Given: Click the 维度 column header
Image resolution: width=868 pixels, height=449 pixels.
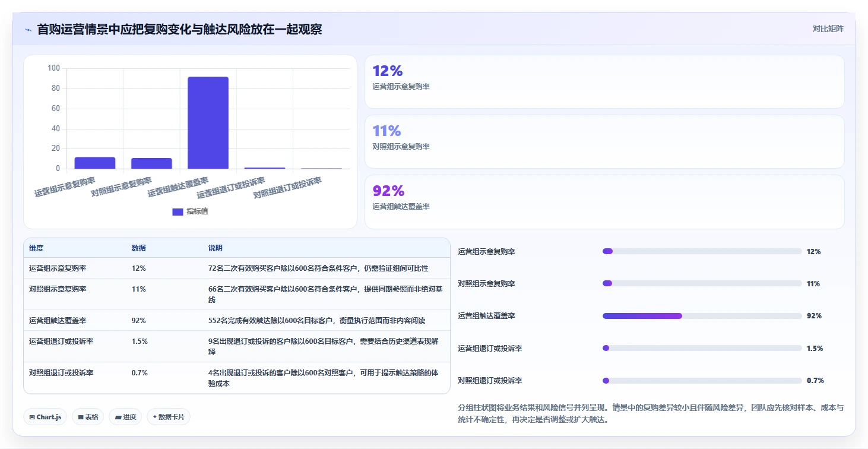Looking at the screenshot, I should pyautogui.click(x=36, y=248).
